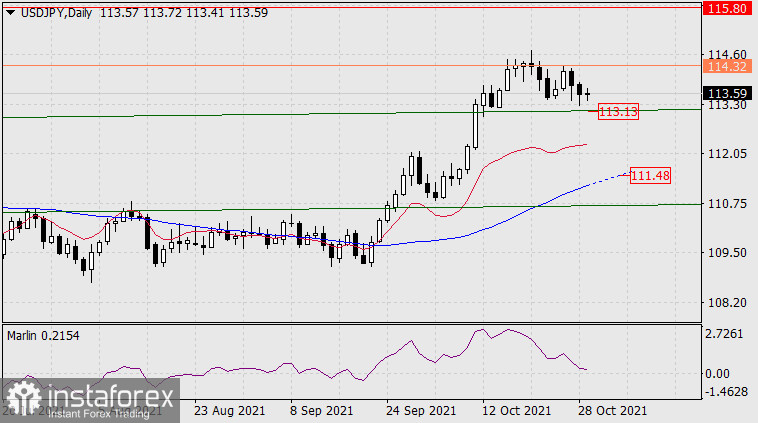This screenshot has width=758, height=423.
Task: Click the 12 Oct 2021 date label
Action: (x=515, y=411)
